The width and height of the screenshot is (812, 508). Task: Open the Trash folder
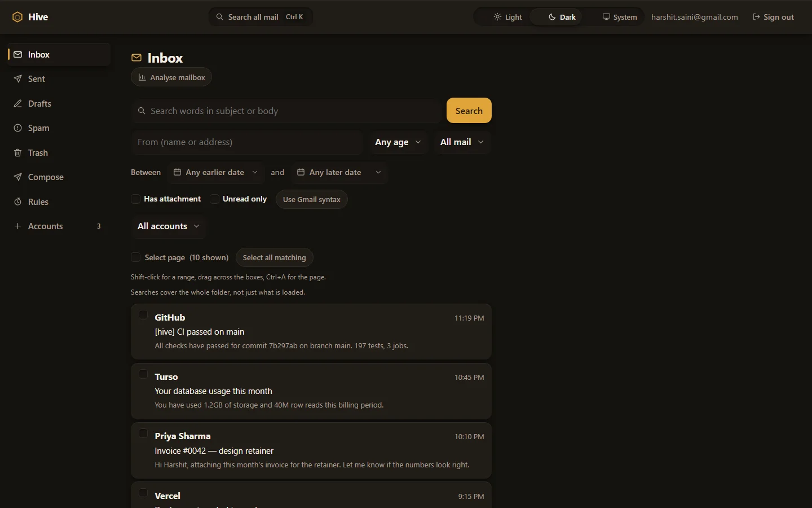(59, 153)
